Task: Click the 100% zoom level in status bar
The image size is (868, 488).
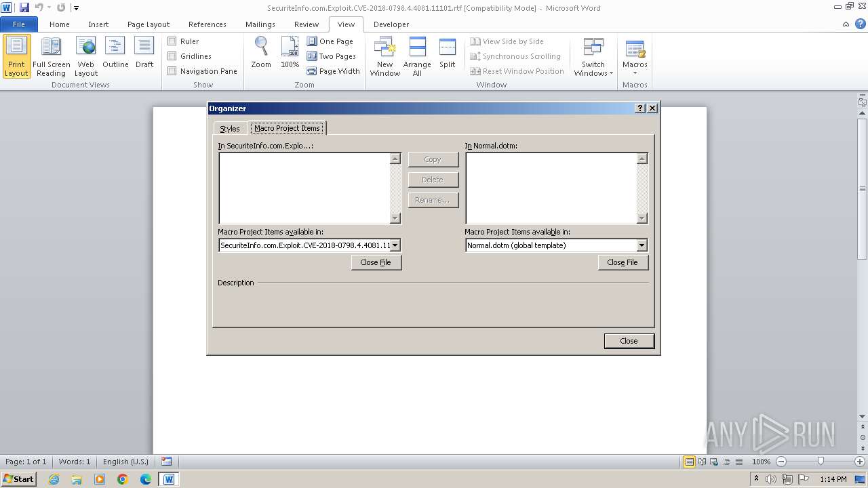Action: (762, 462)
